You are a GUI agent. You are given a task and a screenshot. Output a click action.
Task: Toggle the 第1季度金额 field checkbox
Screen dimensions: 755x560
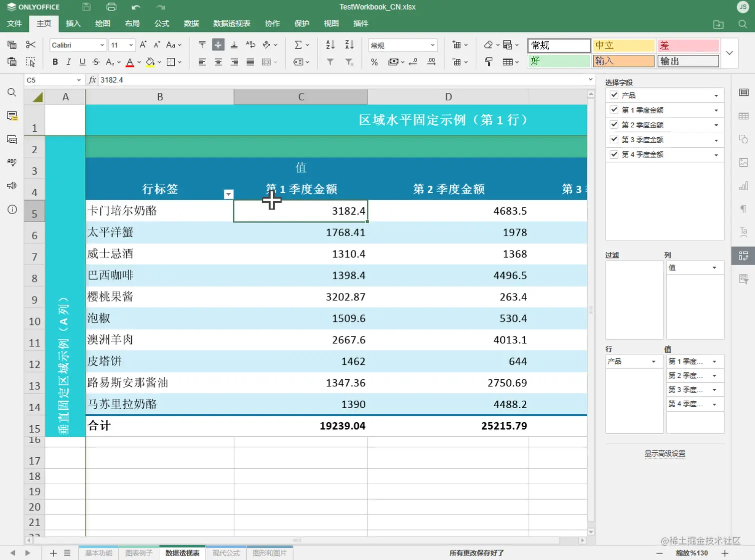[x=614, y=110]
